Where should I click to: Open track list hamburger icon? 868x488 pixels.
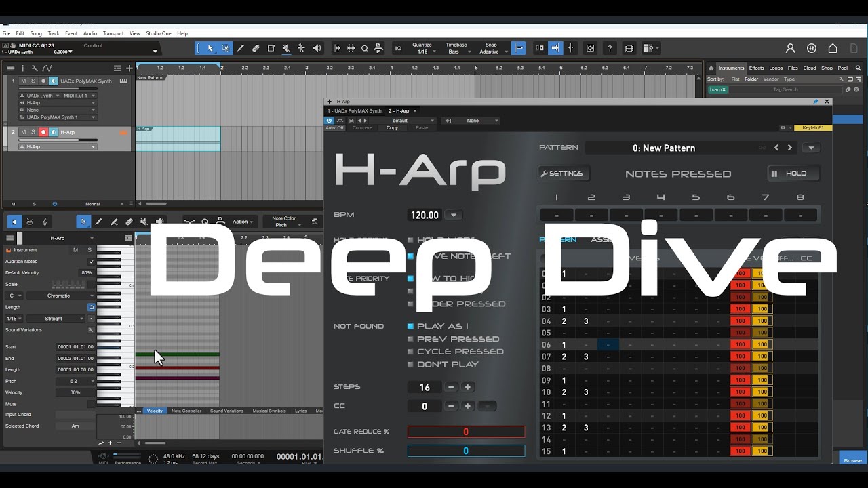click(10, 68)
